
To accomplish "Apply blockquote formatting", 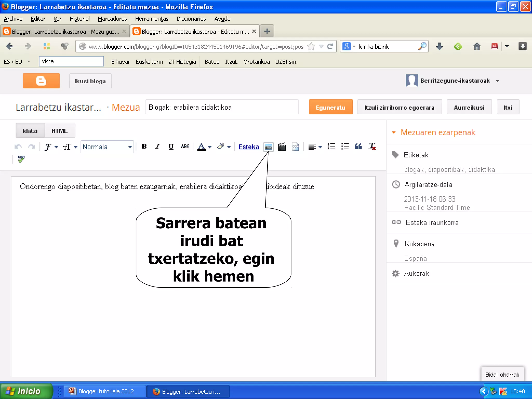I will click(358, 147).
